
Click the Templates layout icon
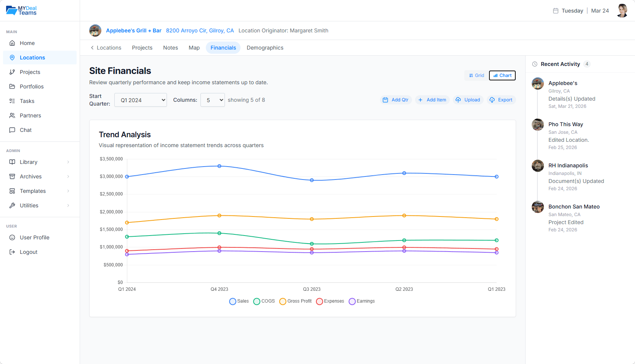click(x=12, y=191)
